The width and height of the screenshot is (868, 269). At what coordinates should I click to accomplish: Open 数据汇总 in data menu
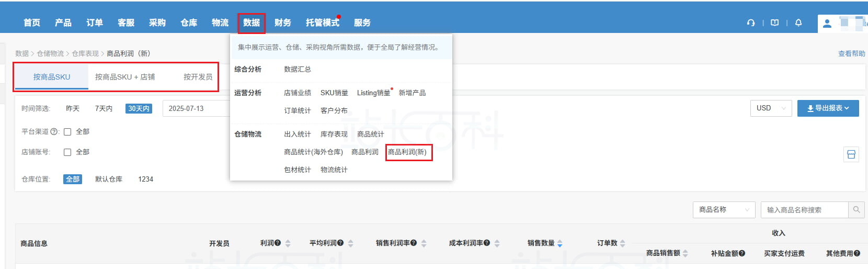pos(297,69)
